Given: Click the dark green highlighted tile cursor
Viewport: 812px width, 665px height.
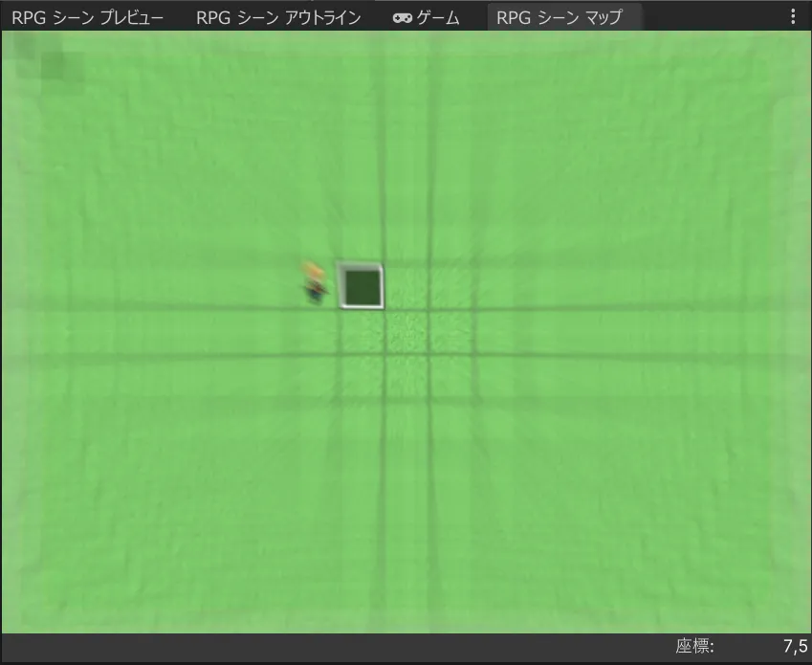Looking at the screenshot, I should pos(362,286).
